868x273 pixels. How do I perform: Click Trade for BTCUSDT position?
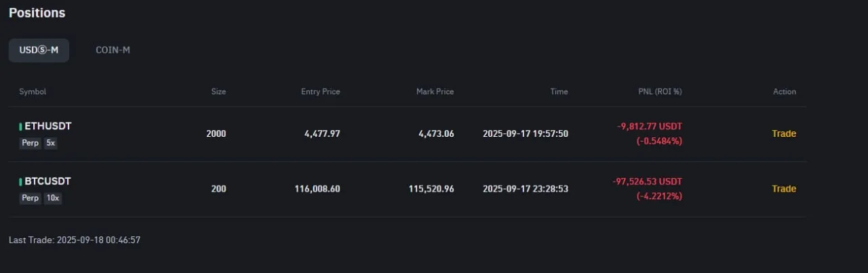783,189
